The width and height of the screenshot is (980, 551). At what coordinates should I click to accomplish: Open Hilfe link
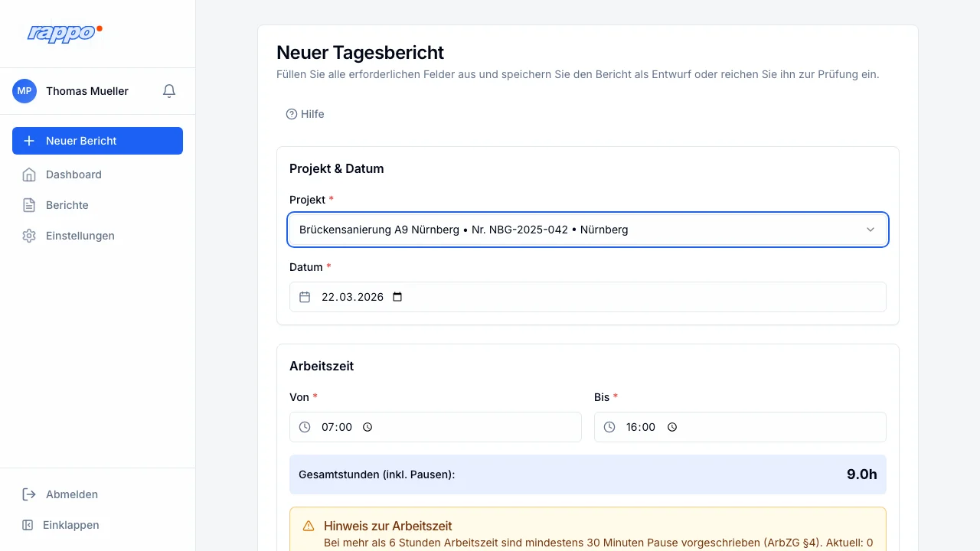[x=305, y=114]
